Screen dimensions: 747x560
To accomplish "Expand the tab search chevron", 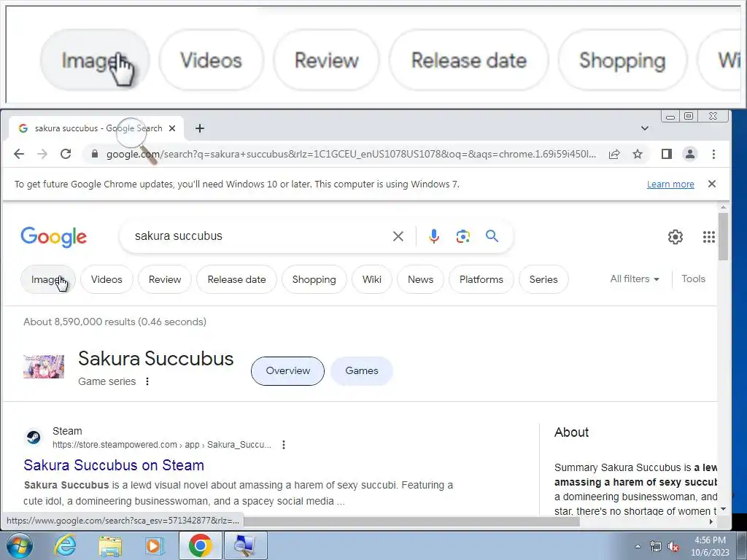I will click(x=645, y=128).
